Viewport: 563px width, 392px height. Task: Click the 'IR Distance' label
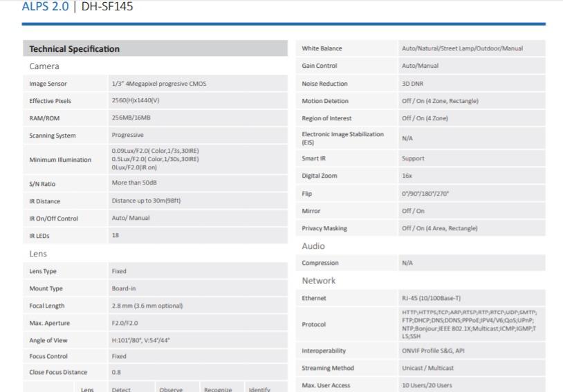(x=45, y=201)
